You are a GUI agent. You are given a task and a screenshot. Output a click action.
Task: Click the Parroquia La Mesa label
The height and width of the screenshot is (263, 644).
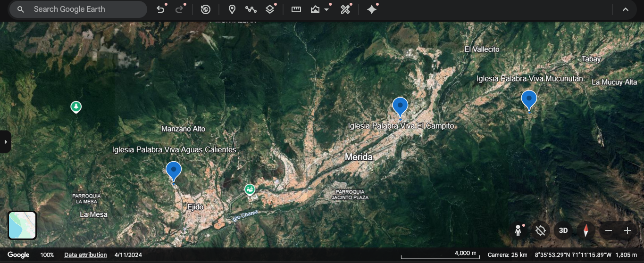pyautogui.click(x=87, y=198)
